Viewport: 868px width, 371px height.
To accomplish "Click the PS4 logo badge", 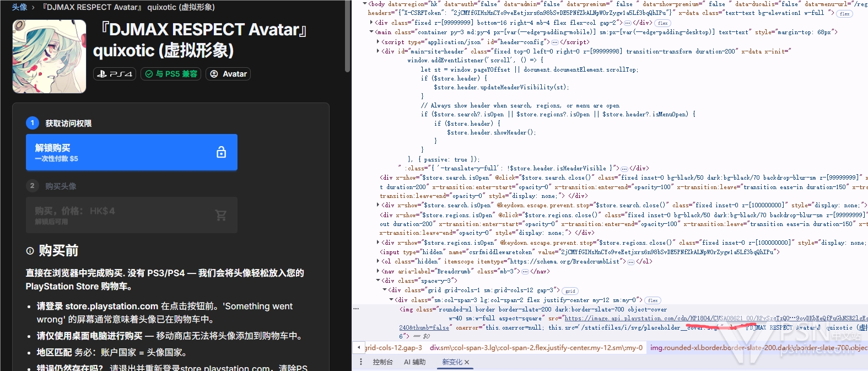I will [115, 74].
